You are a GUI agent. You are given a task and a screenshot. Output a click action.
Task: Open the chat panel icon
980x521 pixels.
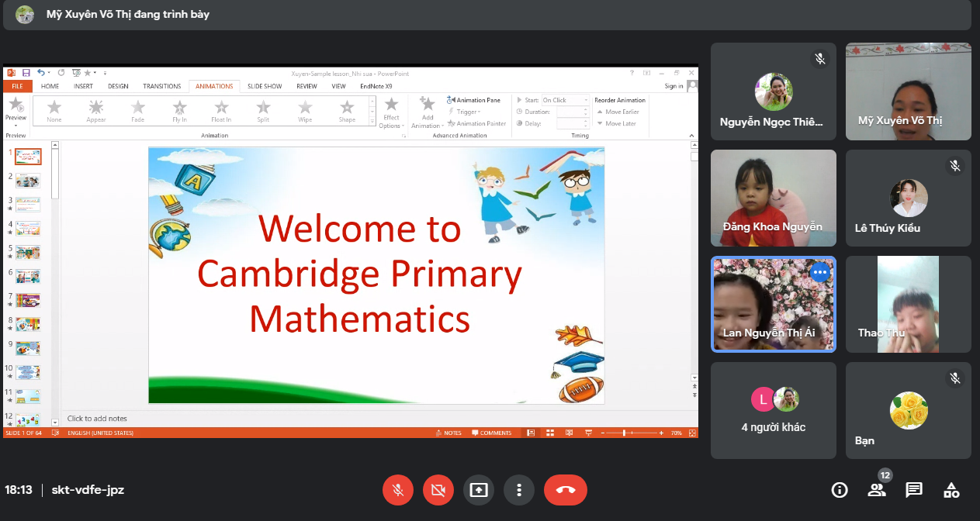(914, 490)
